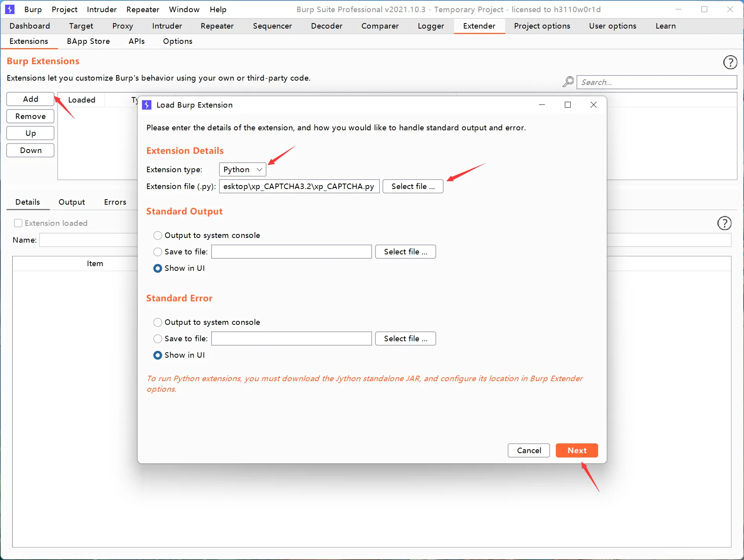Viewport: 744px width, 560px height.
Task: Click the help icon in Details panel
Action: pos(724,223)
